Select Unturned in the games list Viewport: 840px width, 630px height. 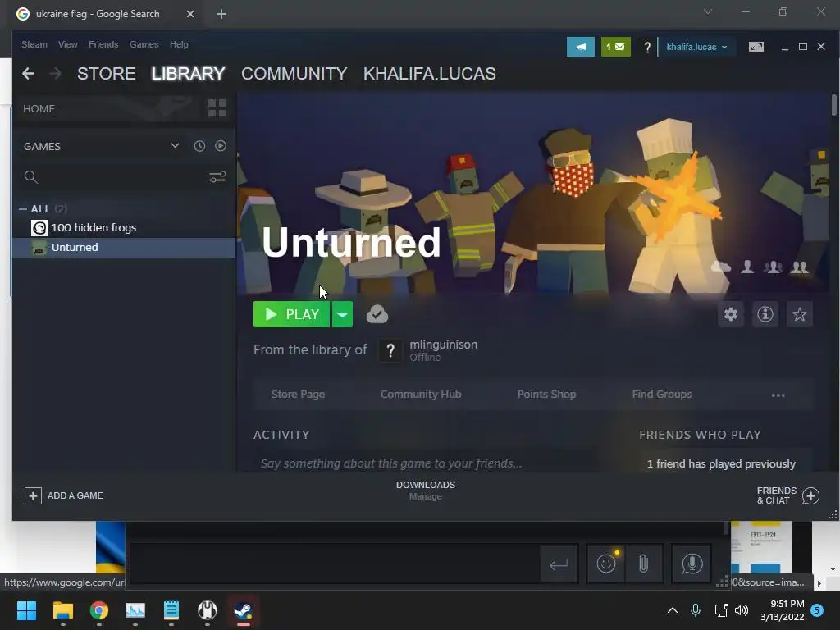[124, 248]
